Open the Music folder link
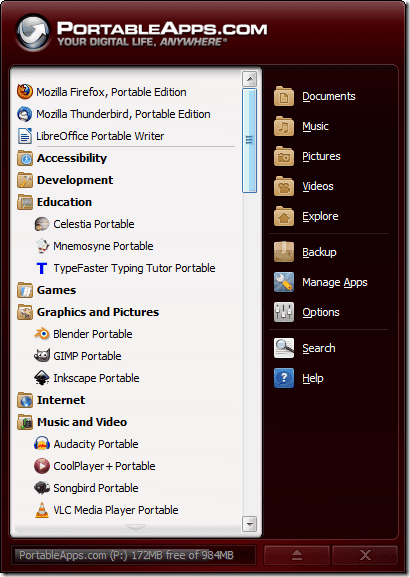Image resolution: width=410 pixels, height=577 pixels. point(315,126)
